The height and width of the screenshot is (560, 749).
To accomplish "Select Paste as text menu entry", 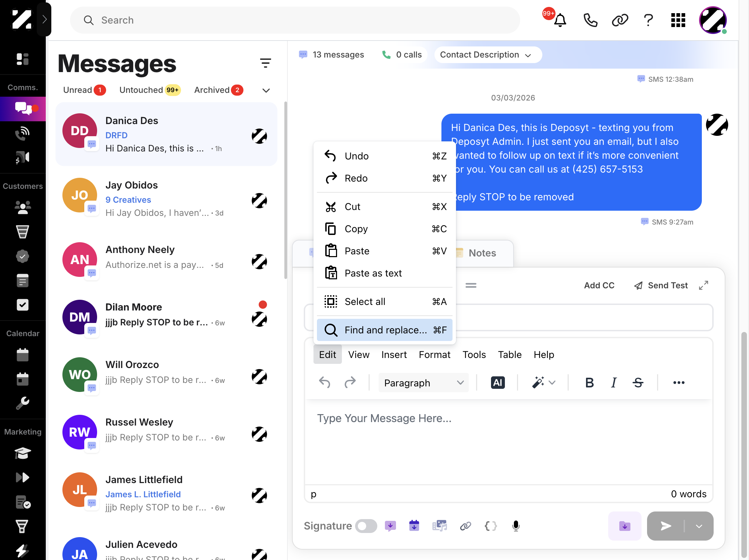I will (385, 273).
